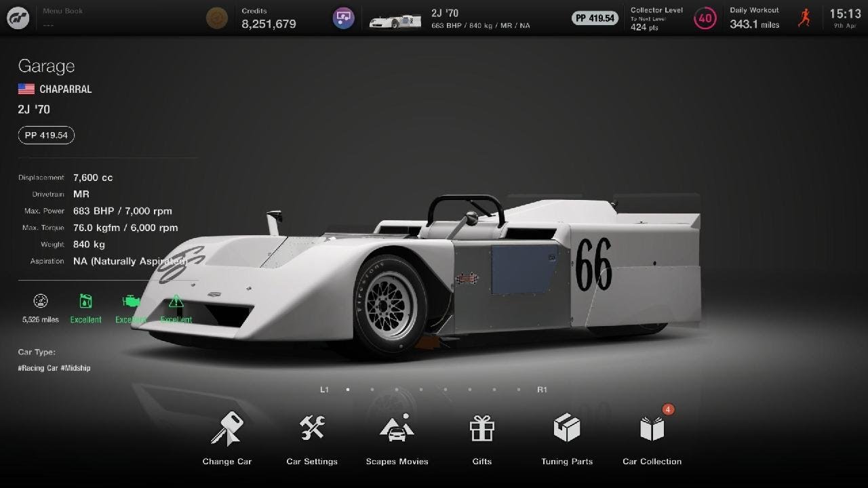Click the 76.0 kgfm / 6,000 rpm value

(125, 228)
